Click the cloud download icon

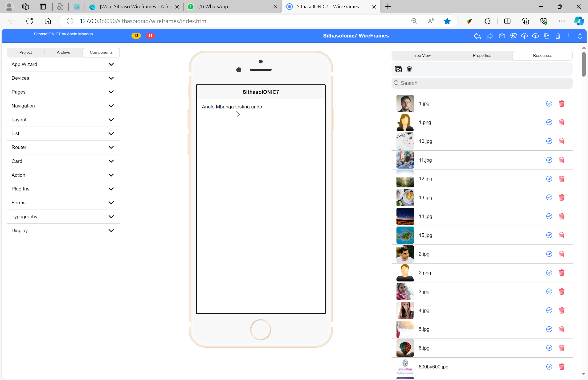pyautogui.click(x=524, y=36)
